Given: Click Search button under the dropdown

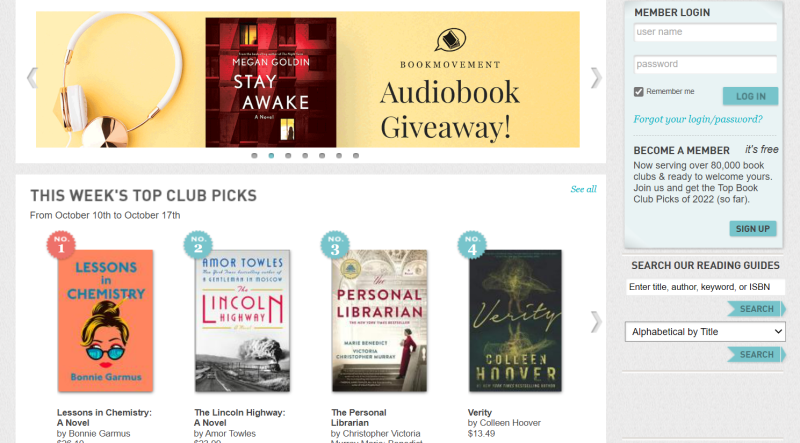Looking at the screenshot, I should coord(756,354).
